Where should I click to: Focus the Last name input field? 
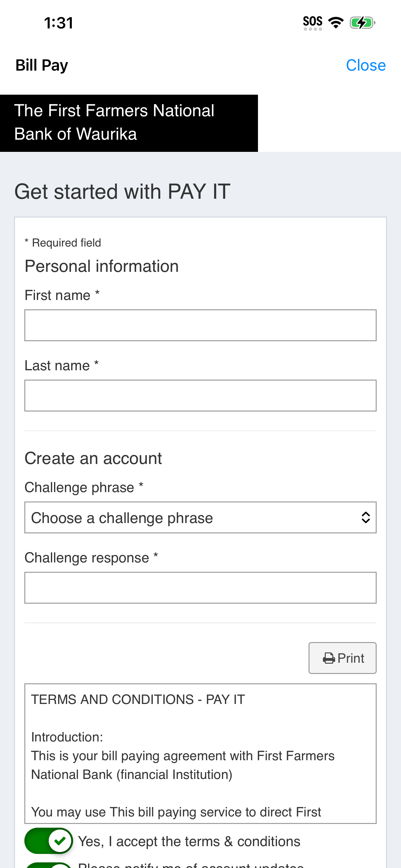(200, 396)
